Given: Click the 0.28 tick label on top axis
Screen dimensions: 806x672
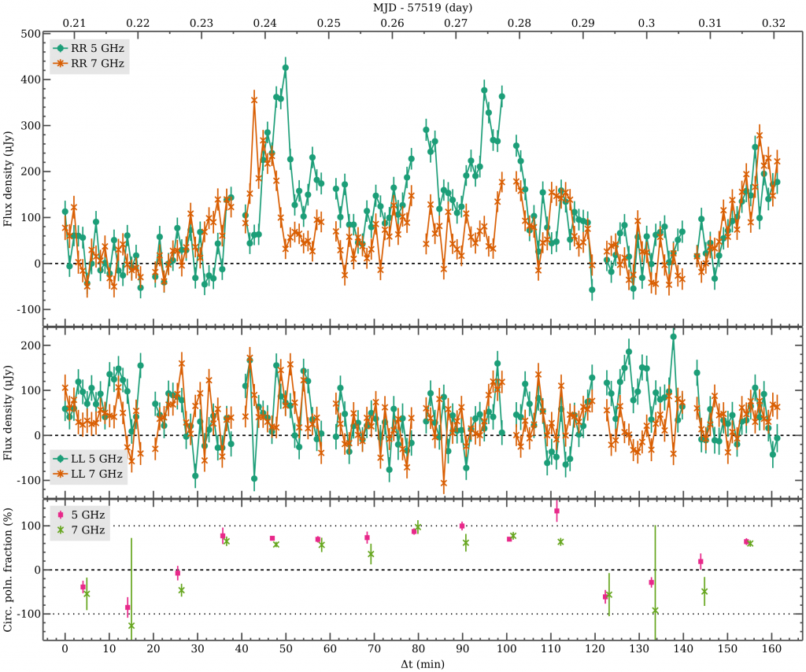Looking at the screenshot, I should tap(519, 23).
